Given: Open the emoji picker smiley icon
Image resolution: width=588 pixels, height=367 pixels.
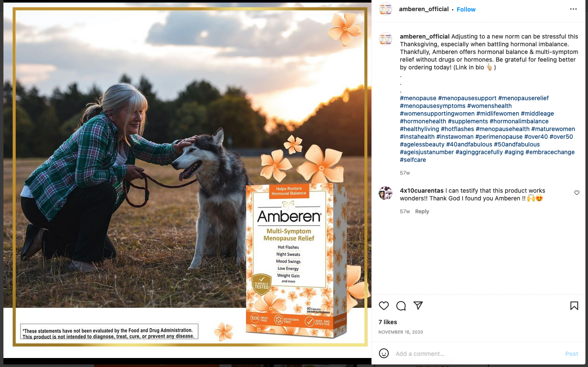Looking at the screenshot, I should [384, 353].
